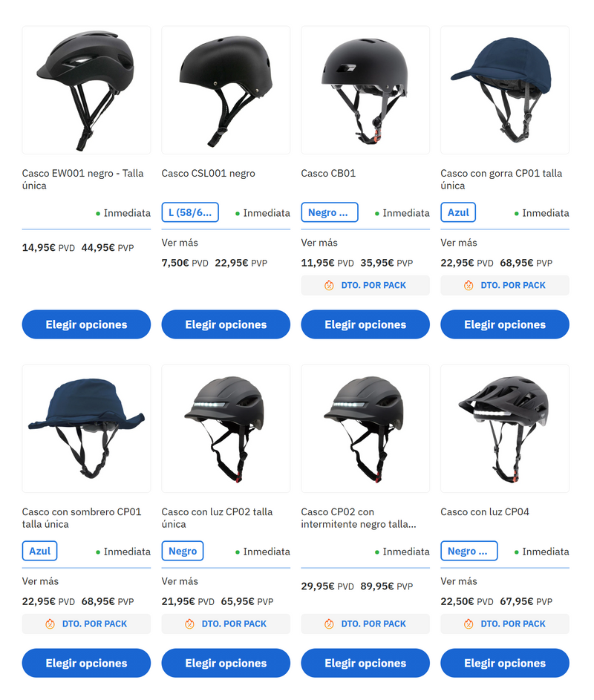Click discount flame icon for Casco con sombrero
Screen dimensions: 594x700
[50, 624]
